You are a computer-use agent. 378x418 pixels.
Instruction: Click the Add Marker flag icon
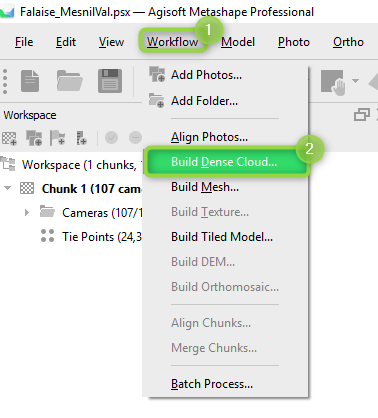[57, 138]
